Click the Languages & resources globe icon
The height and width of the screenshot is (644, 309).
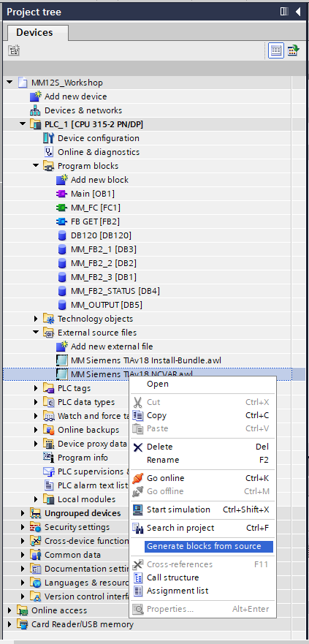36,583
